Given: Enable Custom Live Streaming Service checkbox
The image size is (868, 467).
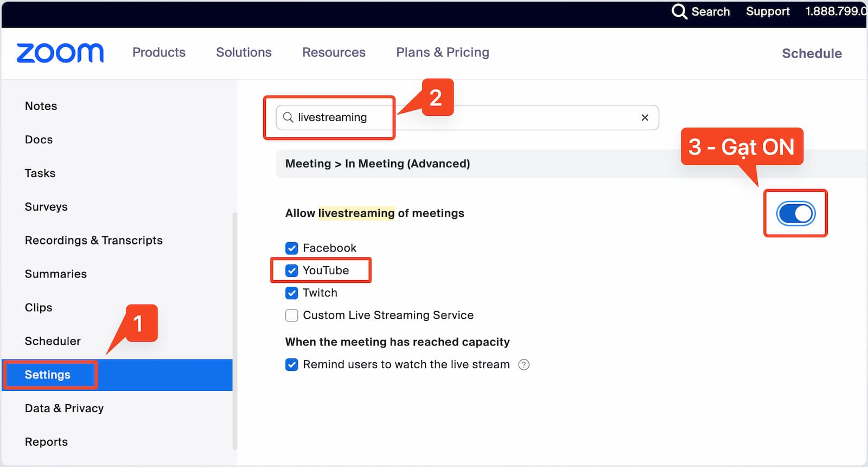Looking at the screenshot, I should click(x=292, y=315).
